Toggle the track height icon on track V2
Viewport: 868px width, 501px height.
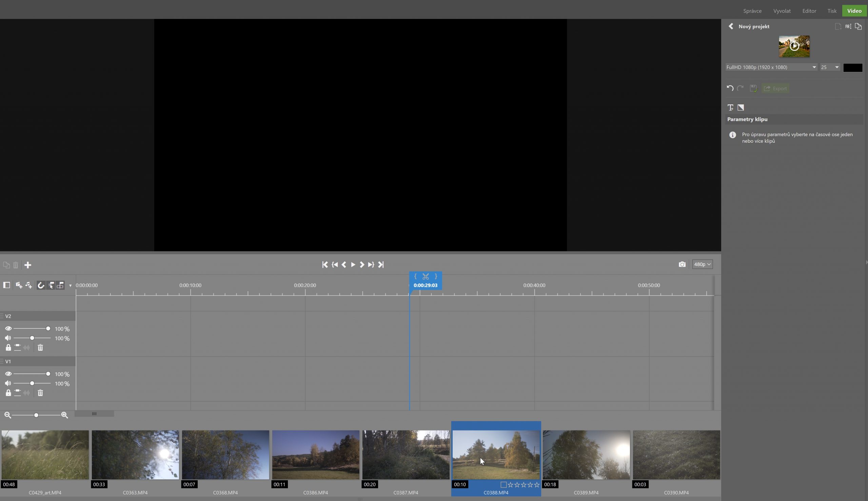click(18, 347)
